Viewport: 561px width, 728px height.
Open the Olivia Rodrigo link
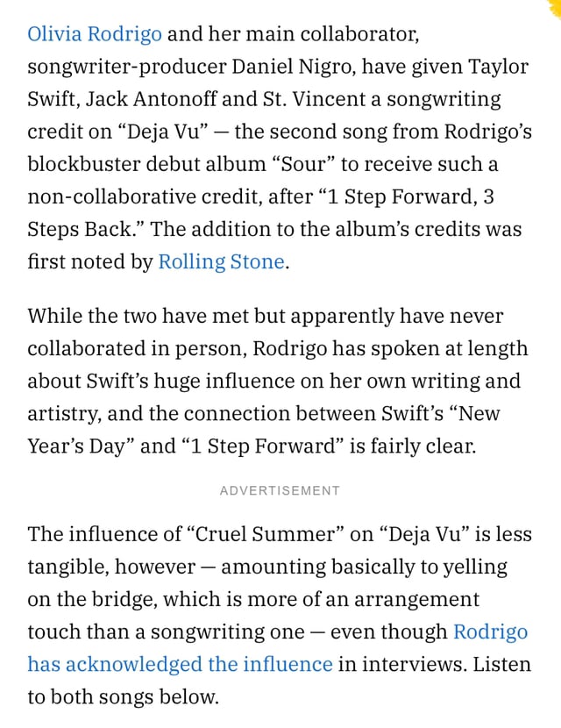[95, 34]
